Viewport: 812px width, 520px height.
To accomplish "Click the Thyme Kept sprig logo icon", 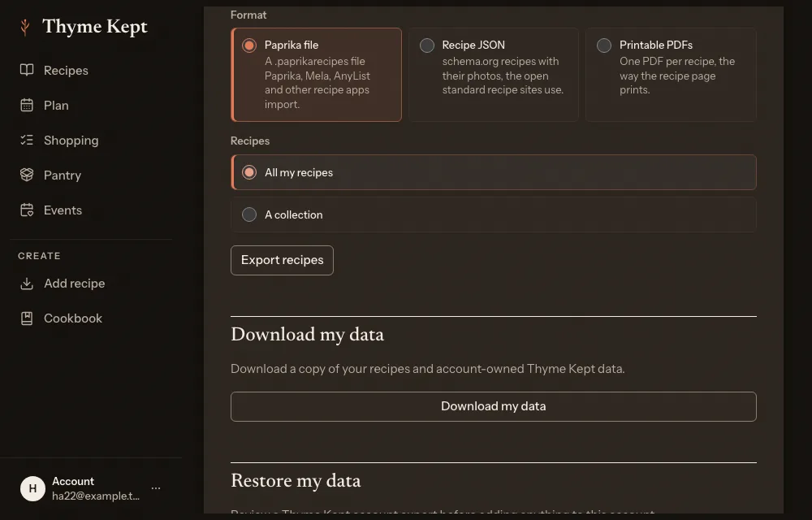I will click(x=24, y=27).
